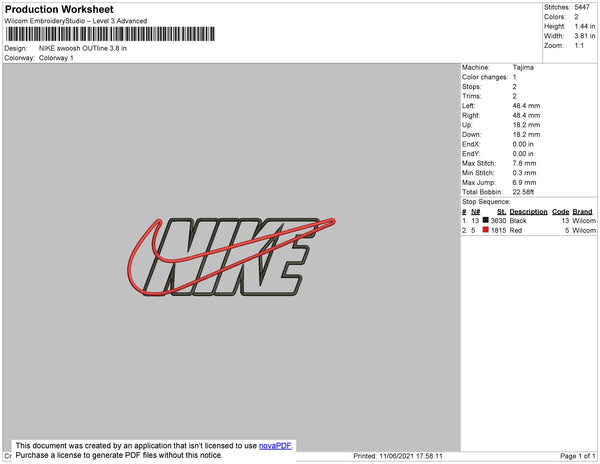Select the 'Red' description text

click(516, 230)
